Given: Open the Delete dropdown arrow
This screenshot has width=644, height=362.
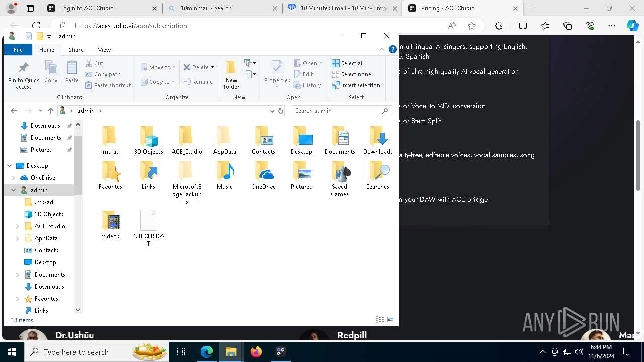Looking at the screenshot, I should coord(212,67).
